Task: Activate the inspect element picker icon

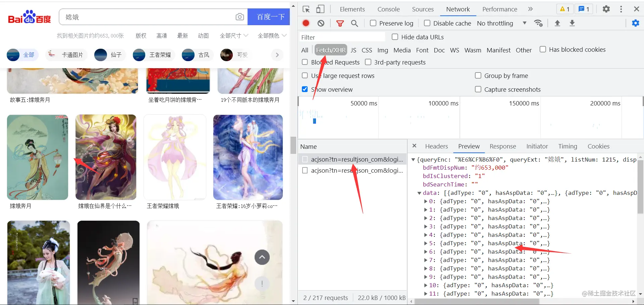Action: point(306,9)
